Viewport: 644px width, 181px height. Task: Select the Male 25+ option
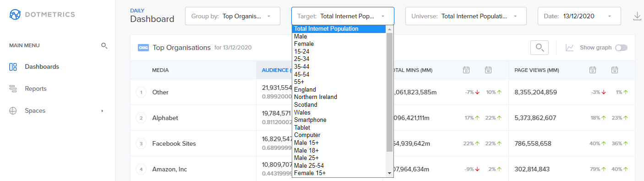coord(339,158)
